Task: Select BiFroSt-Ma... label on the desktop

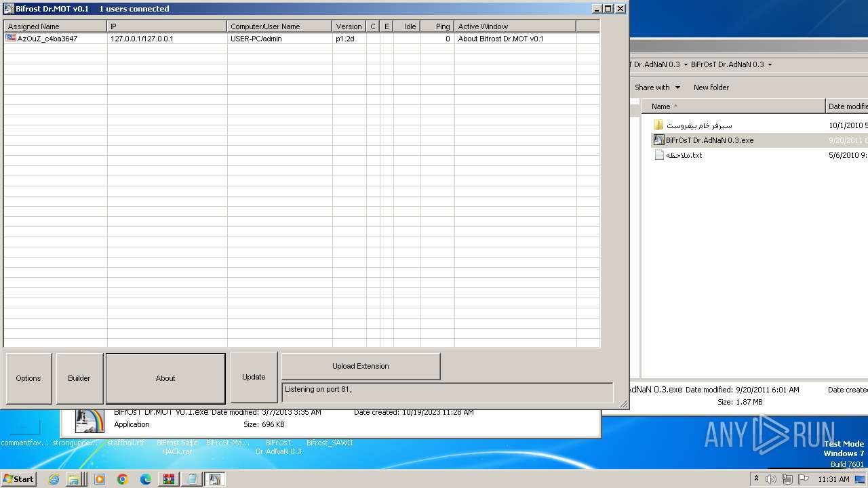Action: [228, 443]
